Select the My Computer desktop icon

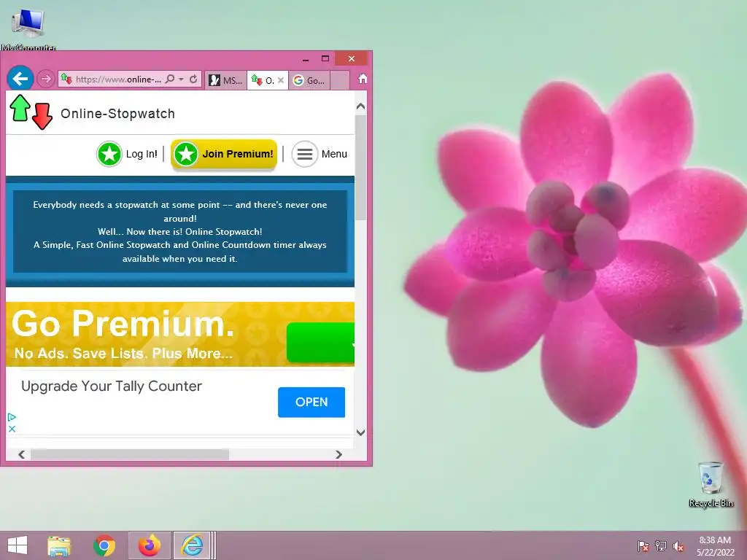[28, 28]
